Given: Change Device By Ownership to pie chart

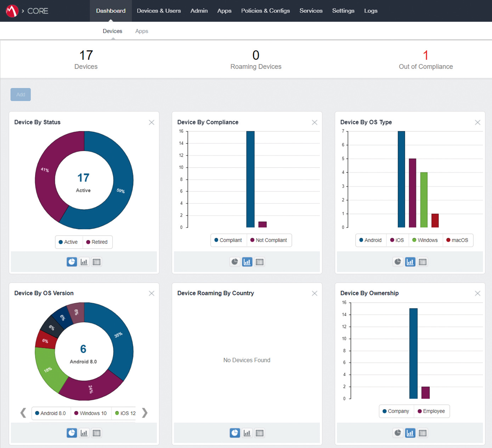Looking at the screenshot, I should (398, 433).
